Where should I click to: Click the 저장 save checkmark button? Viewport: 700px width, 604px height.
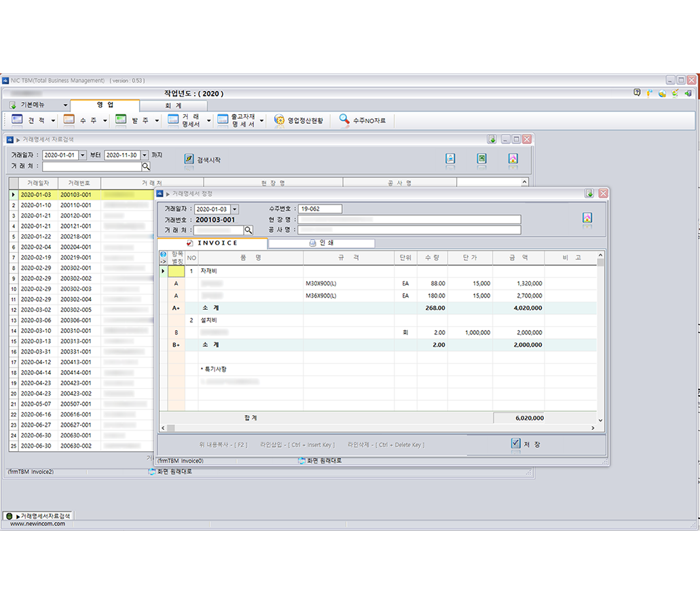(x=516, y=444)
